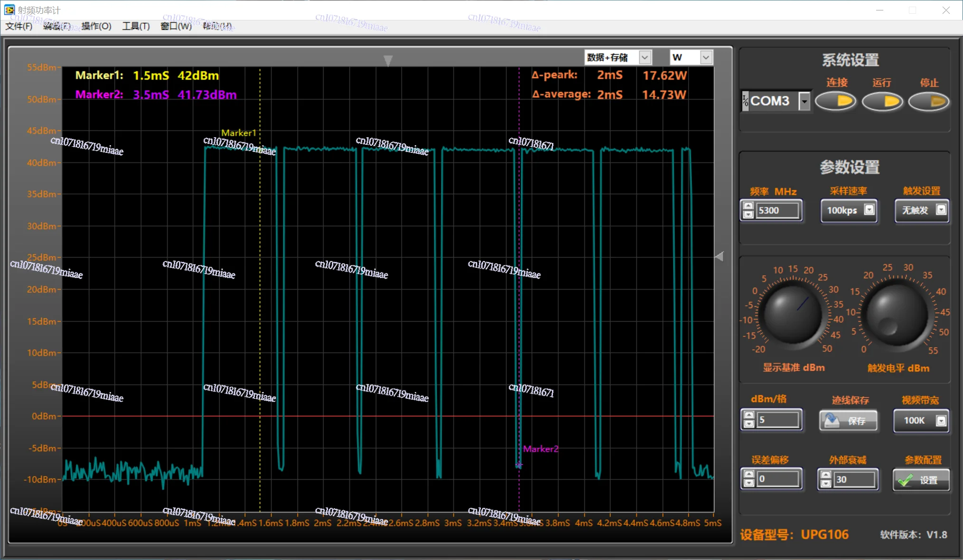Click the left-pointing arrow beside chart

pos(720,256)
